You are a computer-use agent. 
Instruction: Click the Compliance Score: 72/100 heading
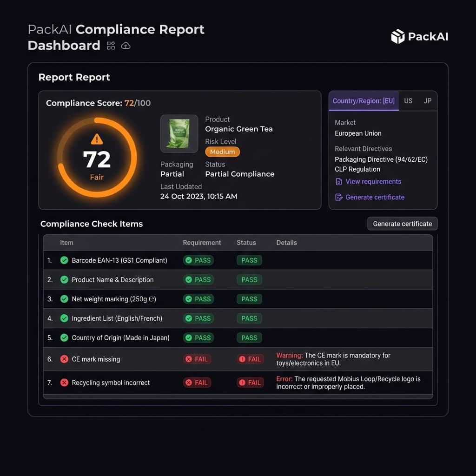click(x=98, y=103)
